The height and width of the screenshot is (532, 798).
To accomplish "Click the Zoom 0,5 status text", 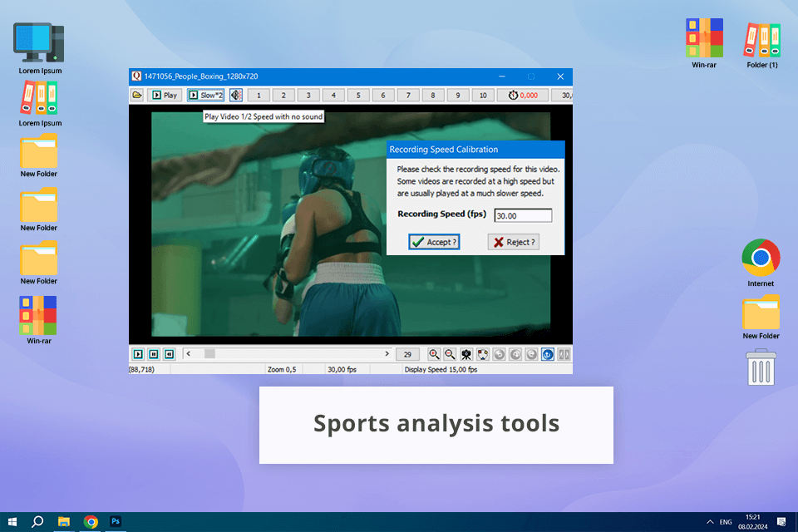I will click(x=282, y=370).
